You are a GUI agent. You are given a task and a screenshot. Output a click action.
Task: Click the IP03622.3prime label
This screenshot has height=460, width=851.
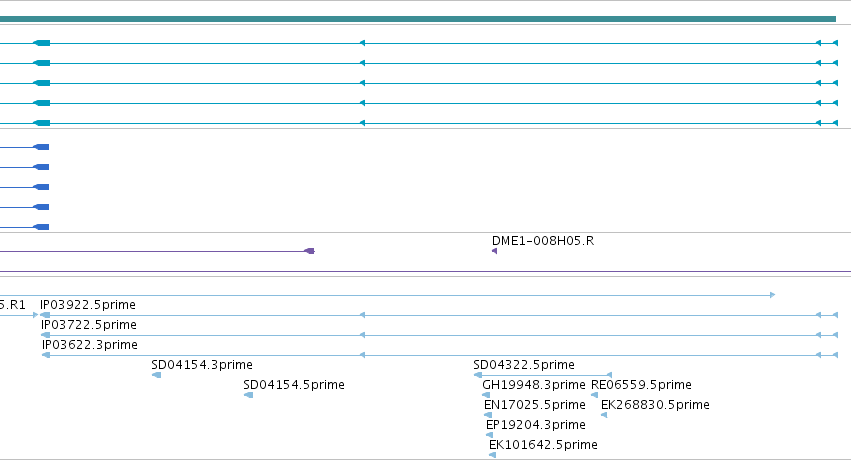tap(90, 345)
